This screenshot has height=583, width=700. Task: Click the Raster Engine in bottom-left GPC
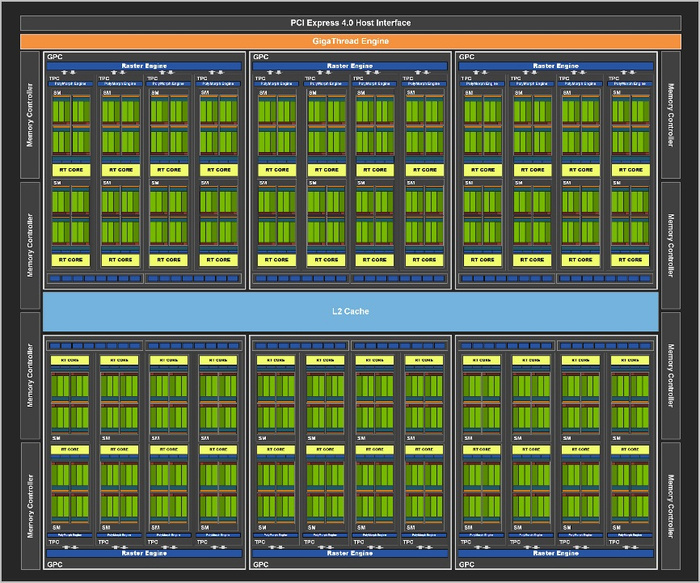click(145, 552)
